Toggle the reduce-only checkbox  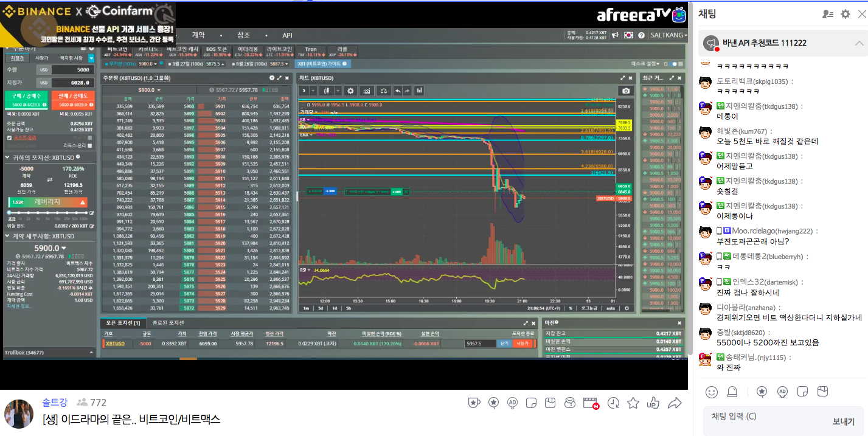(x=89, y=145)
